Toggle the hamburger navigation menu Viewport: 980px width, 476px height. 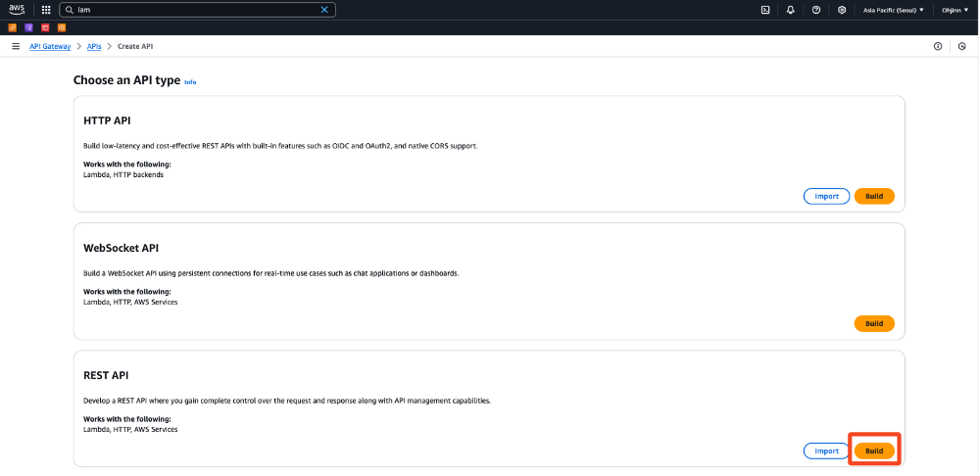16,46
